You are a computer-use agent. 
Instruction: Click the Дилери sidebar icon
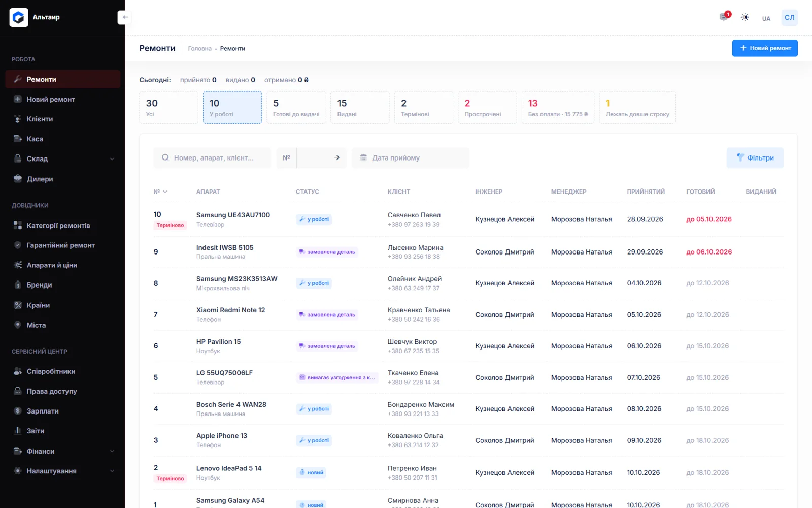pyautogui.click(x=18, y=179)
